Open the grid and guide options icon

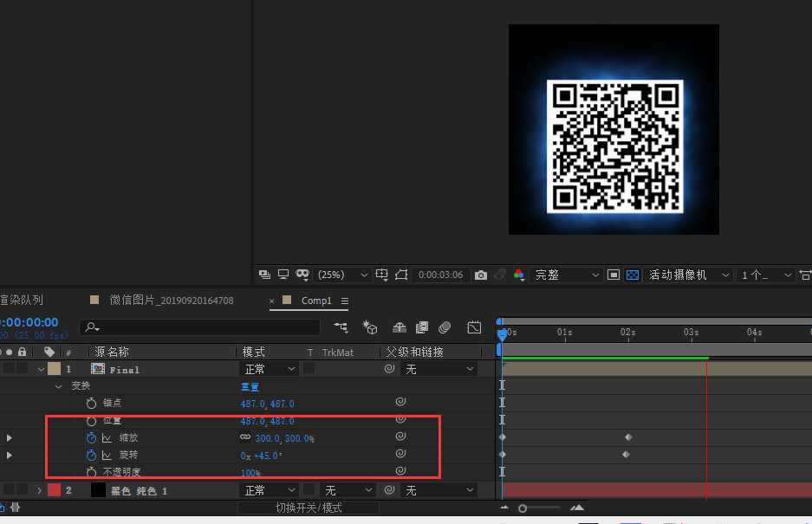pyautogui.click(x=381, y=275)
